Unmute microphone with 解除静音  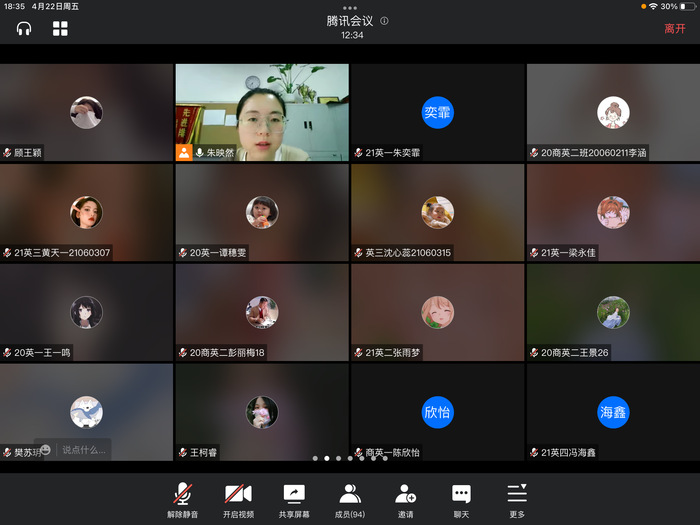click(182, 500)
